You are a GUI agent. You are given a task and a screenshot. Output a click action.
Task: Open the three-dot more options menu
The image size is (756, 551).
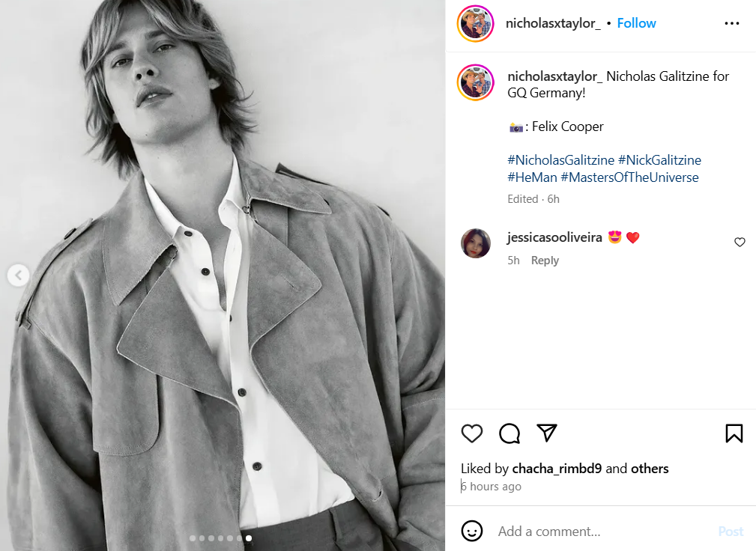coord(731,23)
